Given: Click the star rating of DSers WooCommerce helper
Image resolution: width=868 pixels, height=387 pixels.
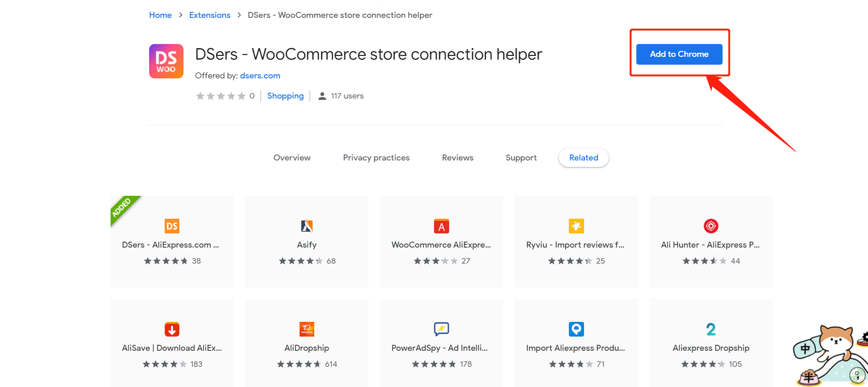Looking at the screenshot, I should point(221,96).
